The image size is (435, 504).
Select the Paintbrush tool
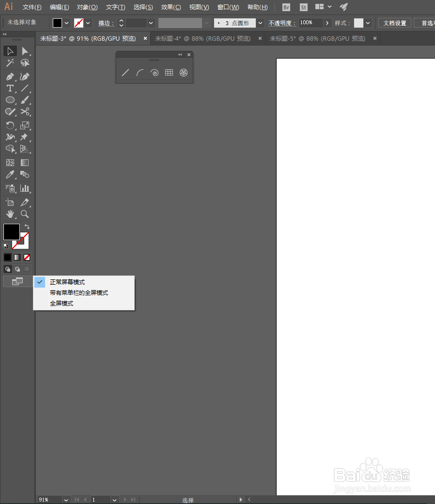point(25,100)
